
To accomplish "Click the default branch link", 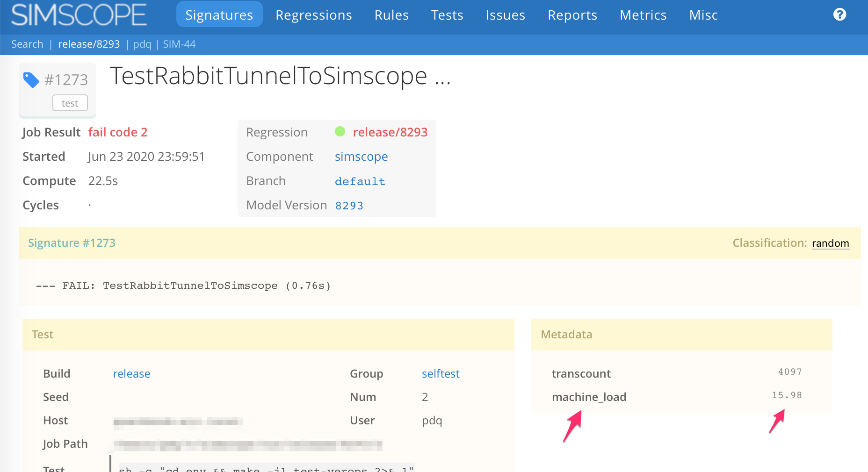I will pos(360,181).
